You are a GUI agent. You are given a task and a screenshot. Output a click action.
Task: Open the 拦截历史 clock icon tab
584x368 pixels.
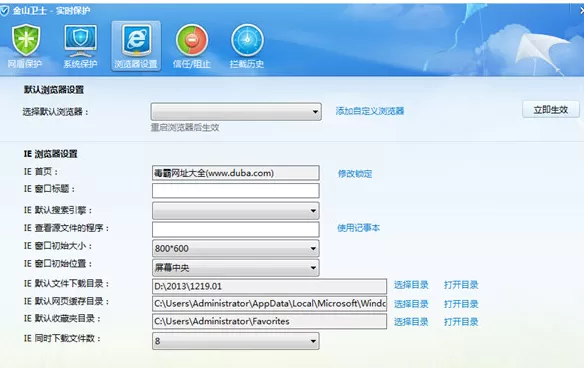(247, 46)
